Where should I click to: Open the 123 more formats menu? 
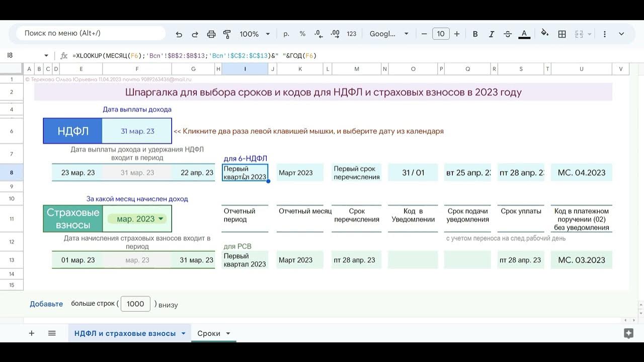352,34
